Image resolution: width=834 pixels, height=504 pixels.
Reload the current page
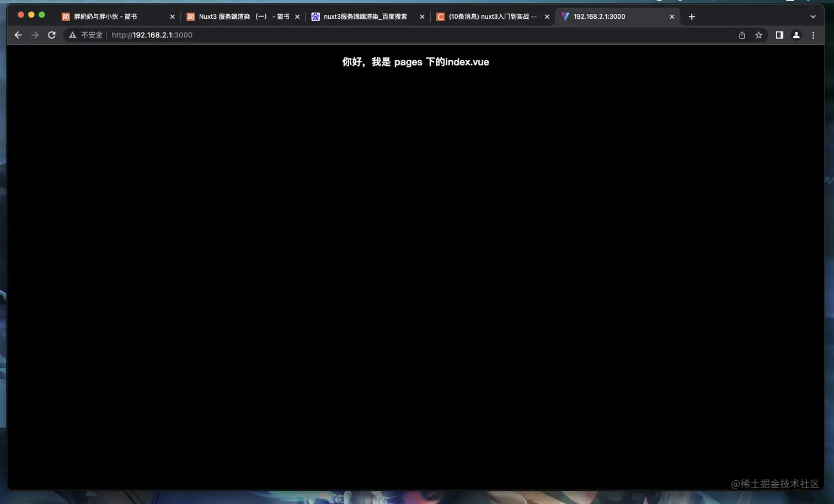52,35
